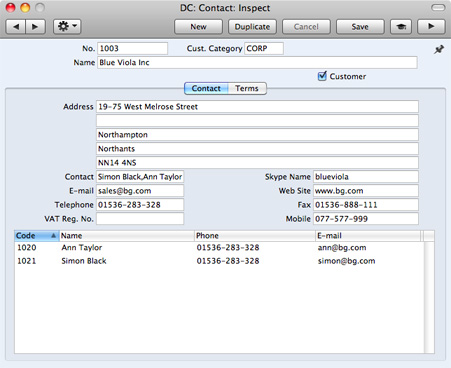451x368 pixels.
Task: Sort by the Code column header
Action: click(x=37, y=236)
